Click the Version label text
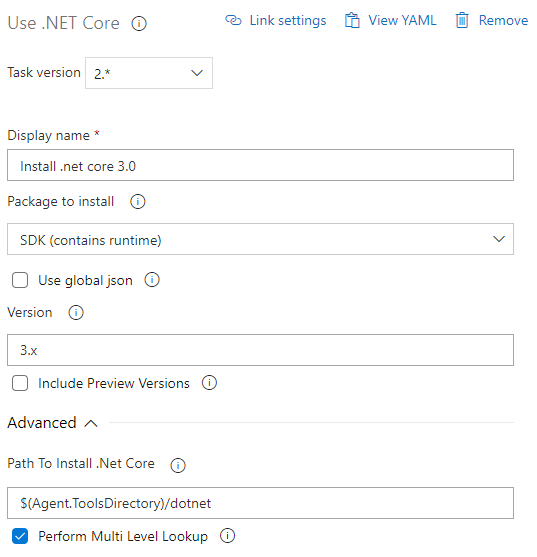Screen dimensions: 537x557 pos(30,313)
